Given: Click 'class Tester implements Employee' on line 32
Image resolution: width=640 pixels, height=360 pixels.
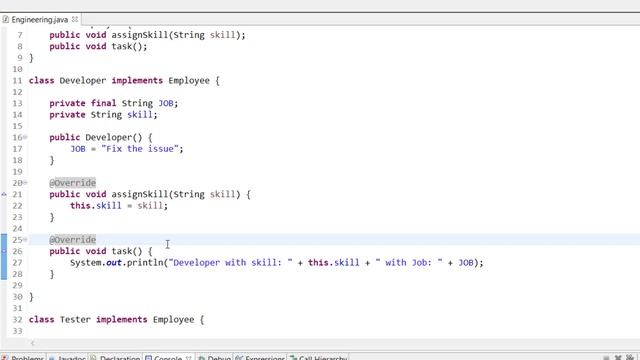Looking at the screenshot, I should tap(111, 319).
